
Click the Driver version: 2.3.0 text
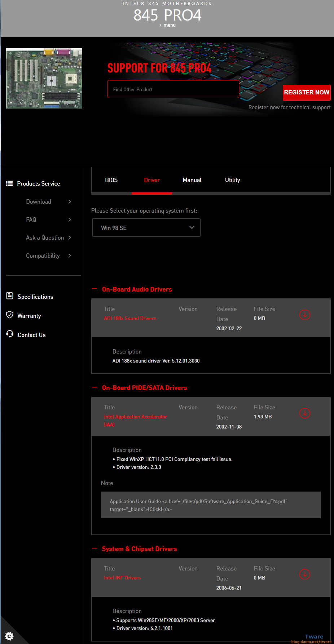point(139,467)
